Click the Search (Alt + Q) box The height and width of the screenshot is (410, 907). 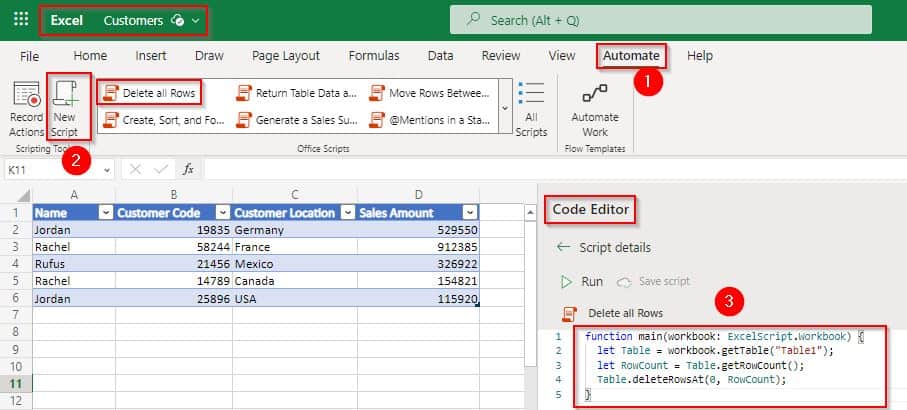click(661, 20)
